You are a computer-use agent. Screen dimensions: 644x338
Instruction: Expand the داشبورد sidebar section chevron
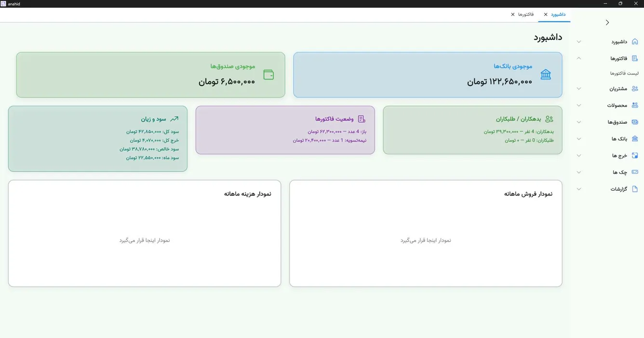click(x=579, y=41)
